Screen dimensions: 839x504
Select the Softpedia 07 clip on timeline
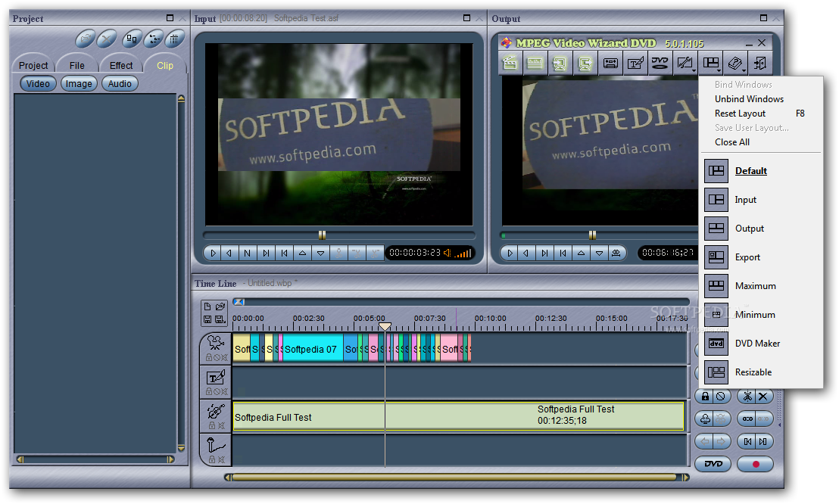[313, 349]
